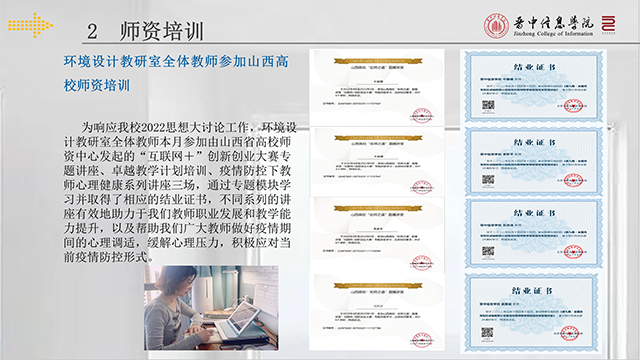Click the yellow dotted arrow graphic
The height and width of the screenshot is (360, 640).
pyautogui.click(x=30, y=25)
